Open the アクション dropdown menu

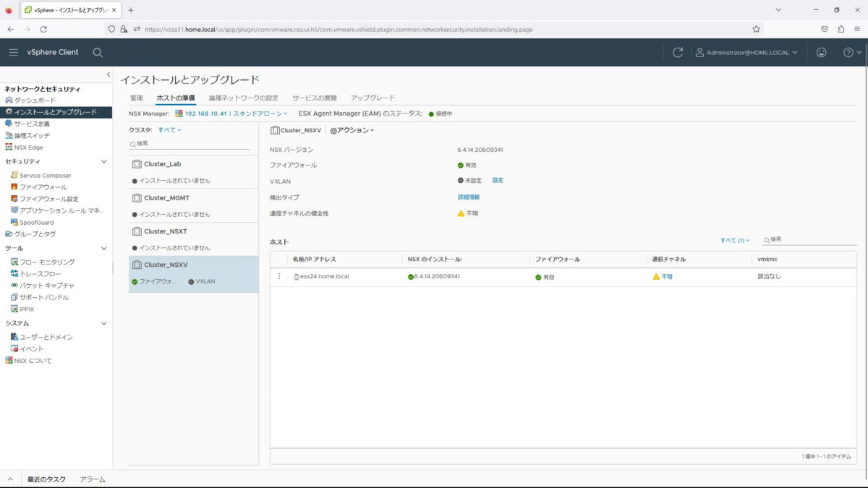tap(352, 130)
